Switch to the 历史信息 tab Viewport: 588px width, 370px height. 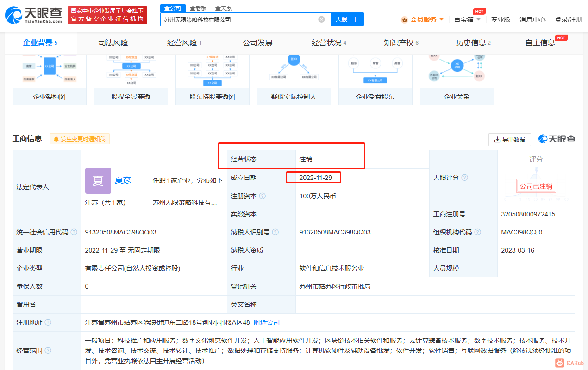click(473, 43)
